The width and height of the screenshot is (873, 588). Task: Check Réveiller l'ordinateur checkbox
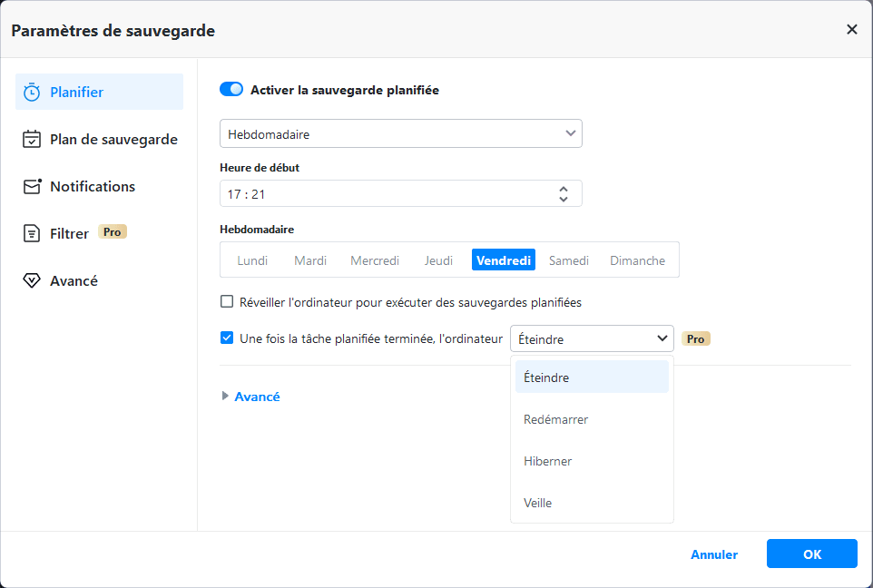click(227, 302)
